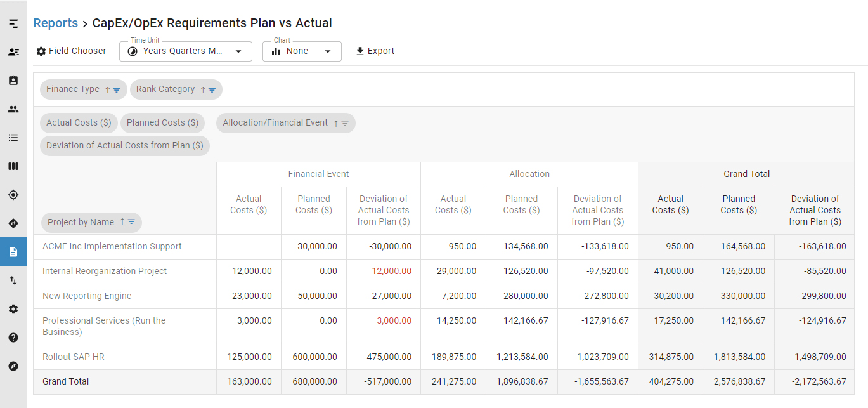Open filter on Project by Name chip
The width and height of the screenshot is (868, 408).
[x=131, y=222]
